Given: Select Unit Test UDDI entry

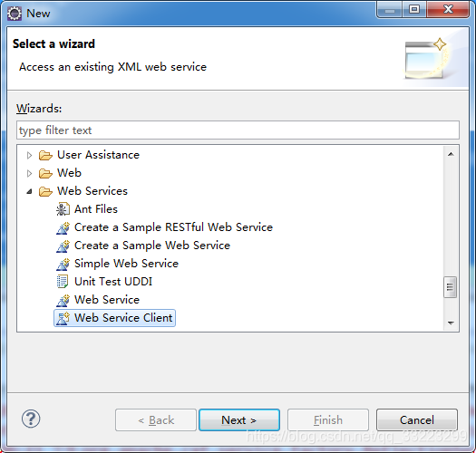Looking at the screenshot, I should tap(113, 282).
